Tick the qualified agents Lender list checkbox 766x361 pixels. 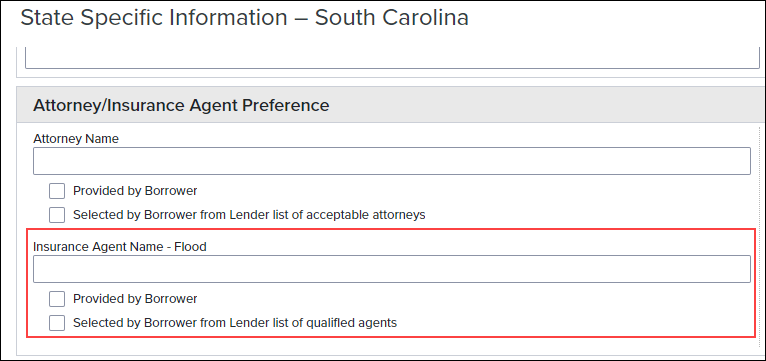(x=57, y=323)
